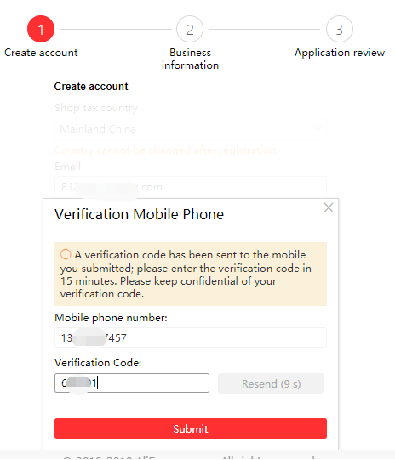Screen dimensions: 395x460
Task: Click the Resend code button
Action: 271,384
